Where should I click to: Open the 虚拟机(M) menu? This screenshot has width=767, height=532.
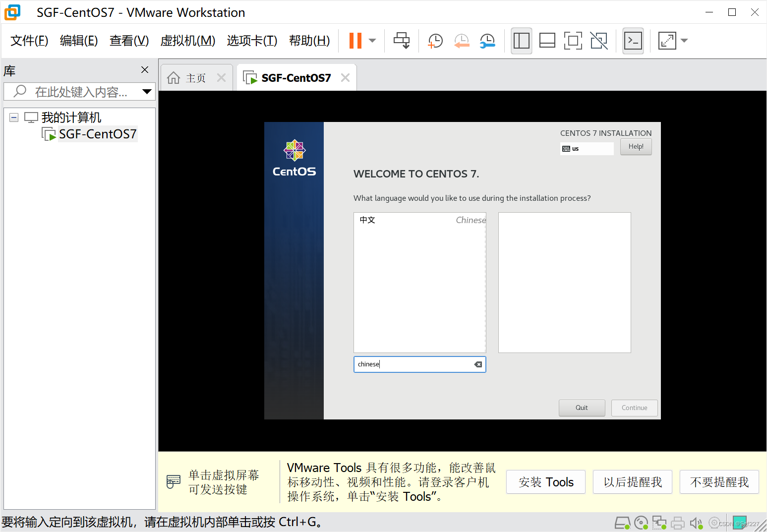click(x=188, y=41)
